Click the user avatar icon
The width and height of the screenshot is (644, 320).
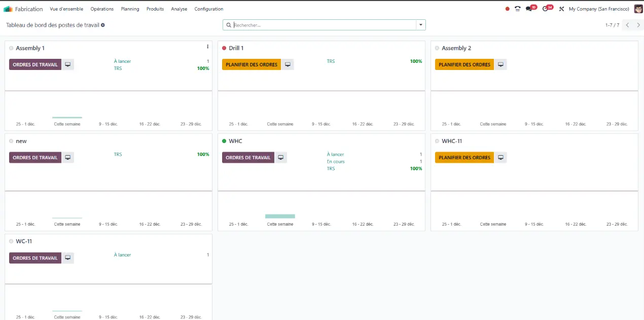click(638, 9)
